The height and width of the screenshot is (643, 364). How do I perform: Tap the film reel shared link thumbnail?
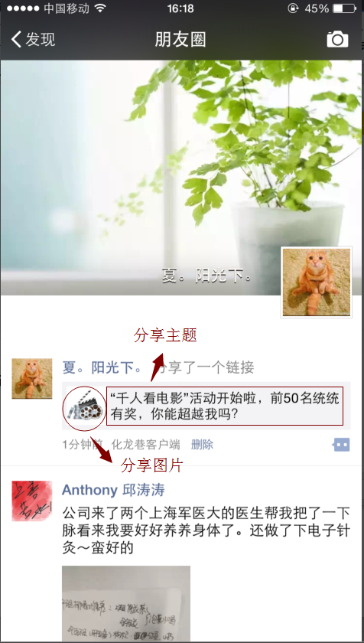(x=84, y=409)
